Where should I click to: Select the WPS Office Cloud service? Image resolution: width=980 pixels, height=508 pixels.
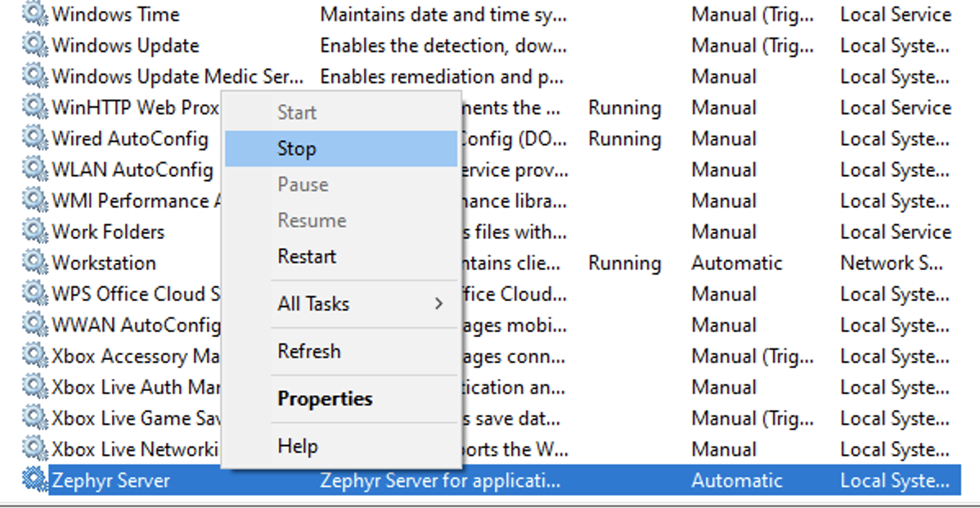136,294
